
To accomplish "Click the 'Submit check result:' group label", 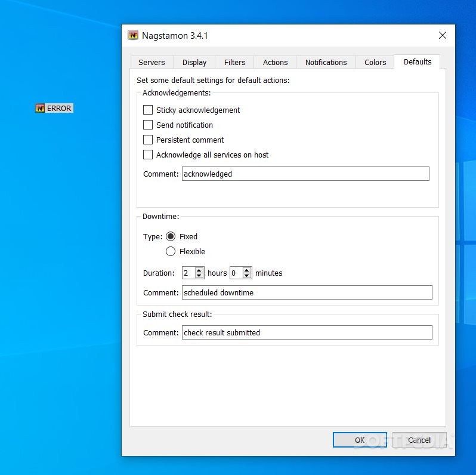I will pos(177,314).
